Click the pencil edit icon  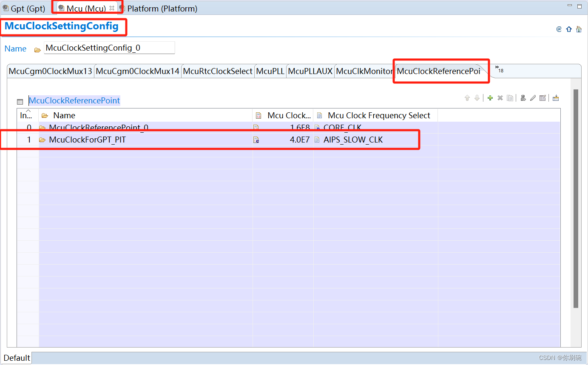coord(533,98)
